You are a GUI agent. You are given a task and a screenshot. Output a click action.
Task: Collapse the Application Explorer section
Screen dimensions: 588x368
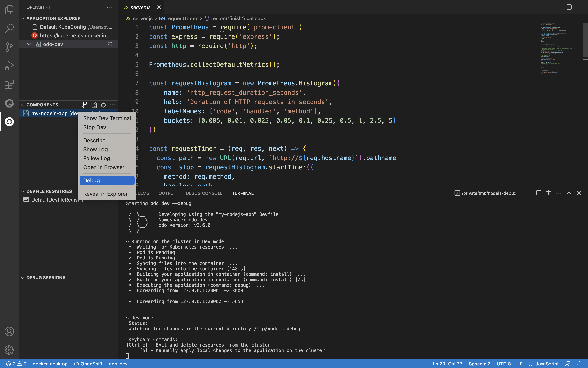[x=22, y=18]
